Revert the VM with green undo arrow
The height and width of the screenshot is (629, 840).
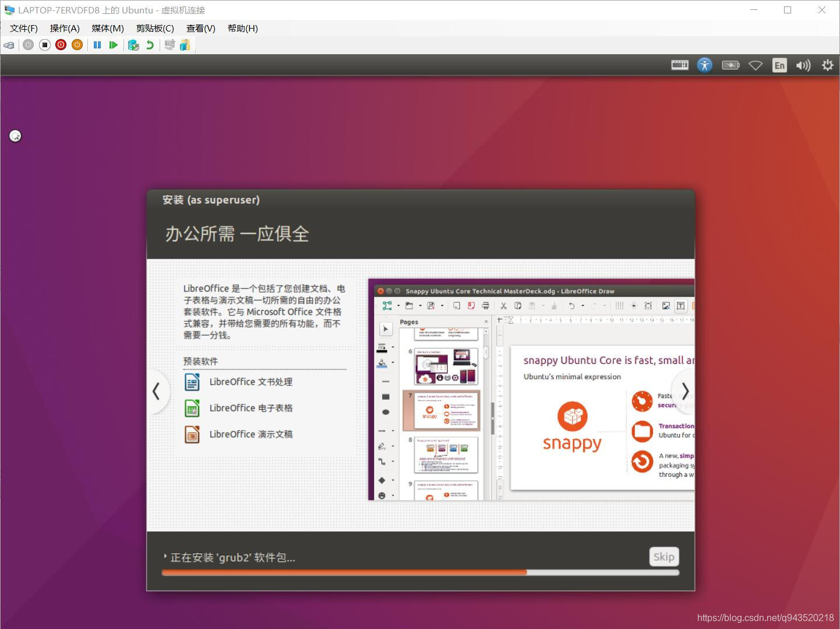click(150, 45)
